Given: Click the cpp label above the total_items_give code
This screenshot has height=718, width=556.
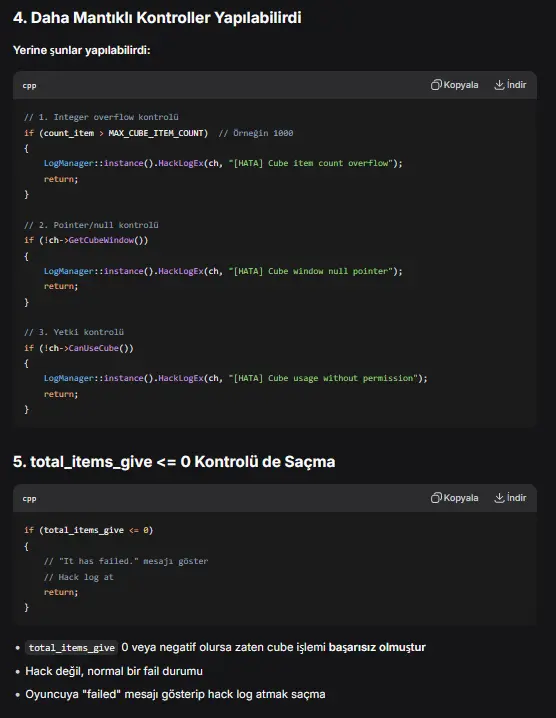Looking at the screenshot, I should click(x=29, y=499).
